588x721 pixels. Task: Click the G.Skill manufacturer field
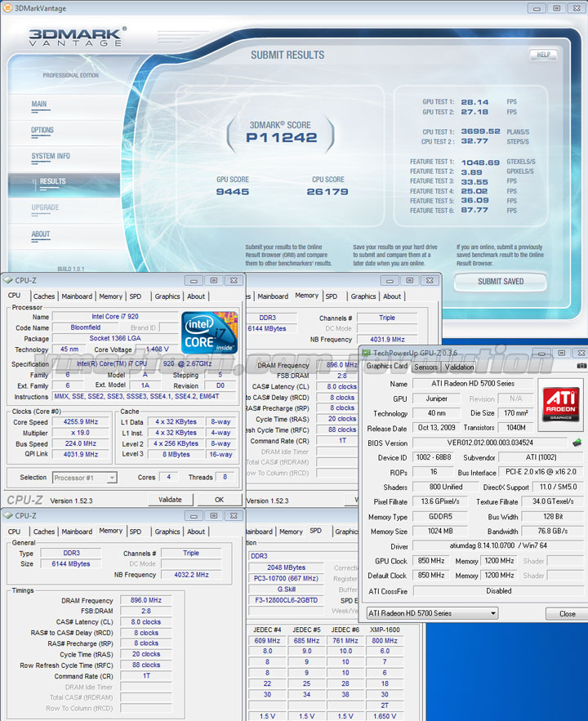pyautogui.click(x=287, y=590)
